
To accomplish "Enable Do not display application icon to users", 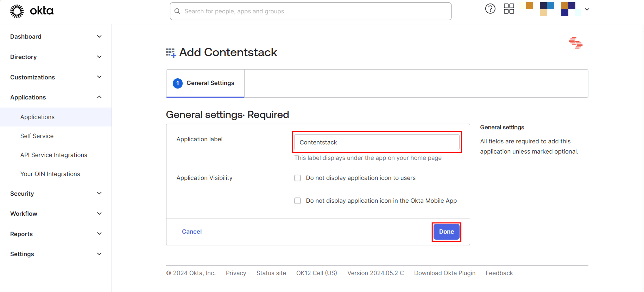I will pyautogui.click(x=297, y=178).
